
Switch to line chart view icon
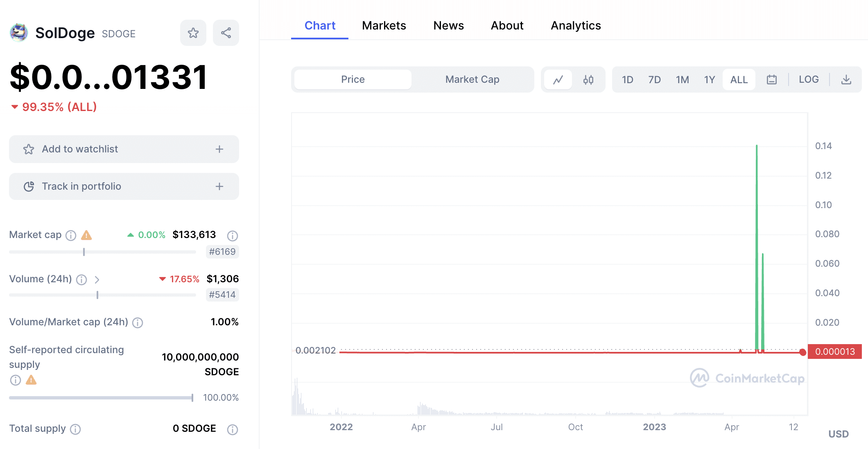(x=558, y=79)
